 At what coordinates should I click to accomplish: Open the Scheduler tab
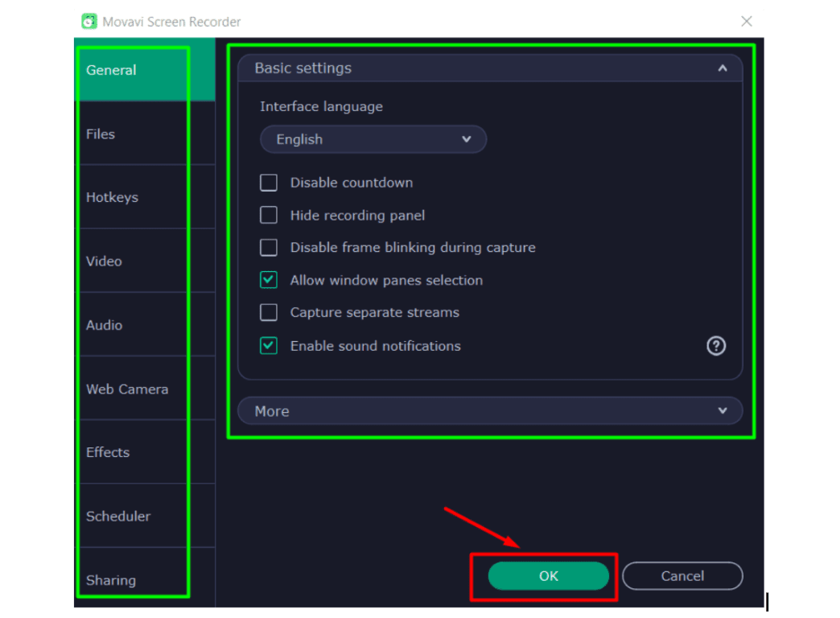(145, 516)
